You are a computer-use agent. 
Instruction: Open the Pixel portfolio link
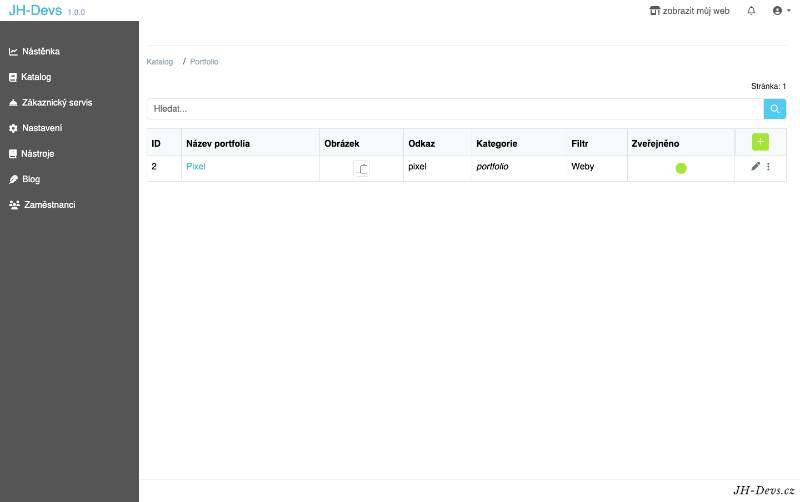[195, 166]
